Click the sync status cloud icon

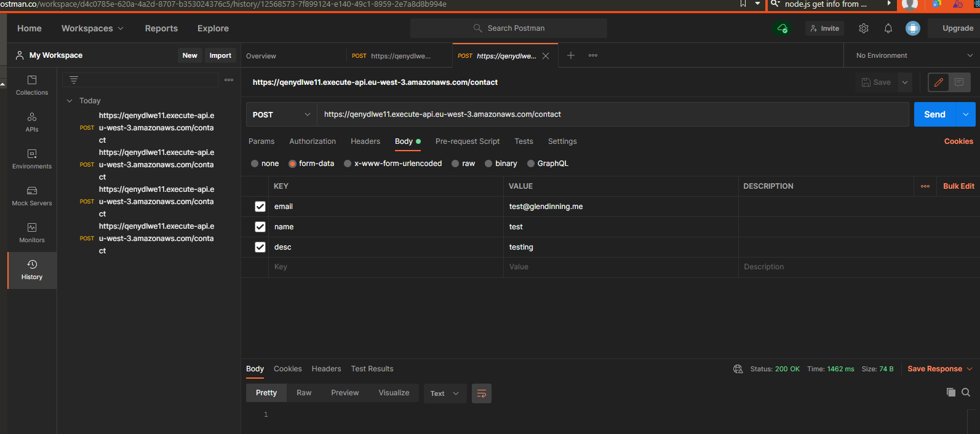coord(783,28)
